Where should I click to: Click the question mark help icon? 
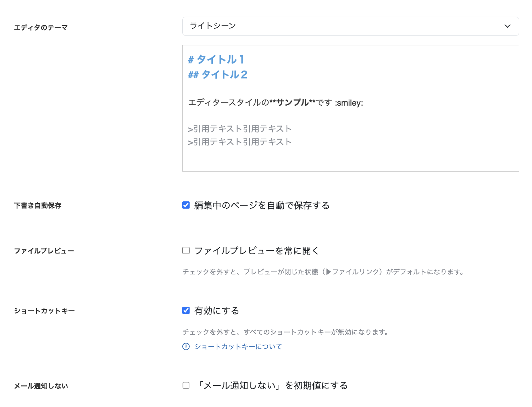(x=186, y=346)
